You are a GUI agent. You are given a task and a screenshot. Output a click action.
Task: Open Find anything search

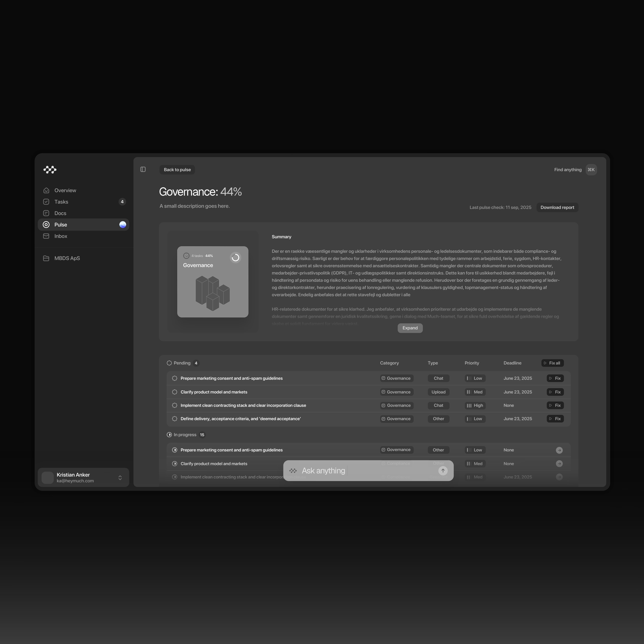(568, 170)
